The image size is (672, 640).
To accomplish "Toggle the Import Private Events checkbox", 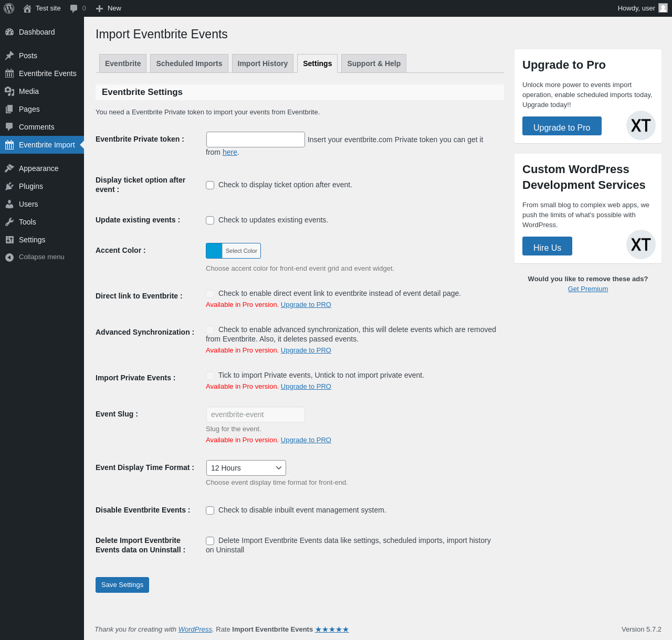I will pyautogui.click(x=210, y=376).
